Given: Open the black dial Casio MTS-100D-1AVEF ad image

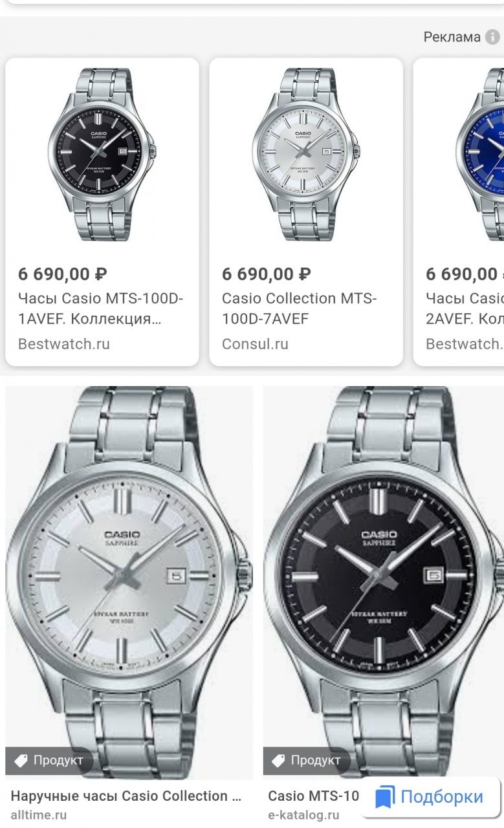Looking at the screenshot, I should click(102, 155).
